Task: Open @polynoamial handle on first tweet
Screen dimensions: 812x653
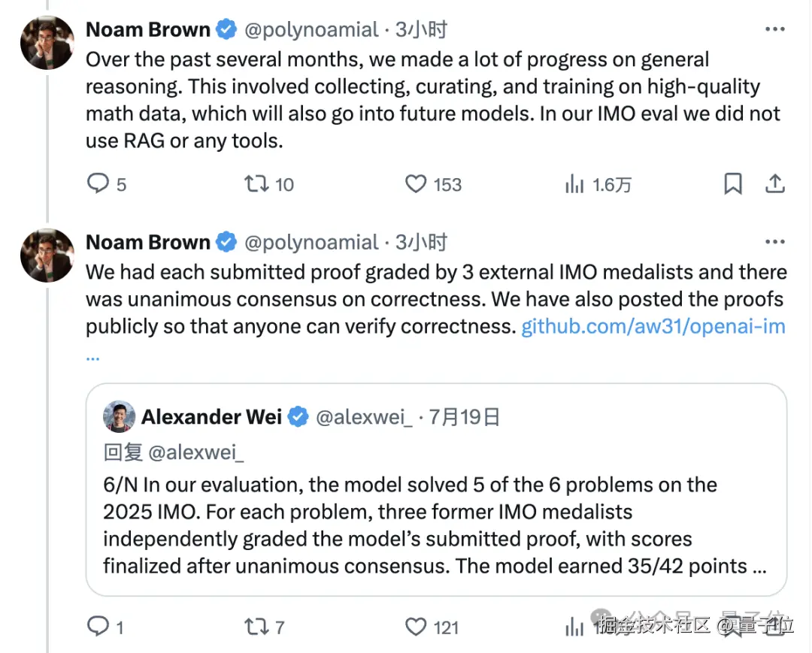Action: 311,29
